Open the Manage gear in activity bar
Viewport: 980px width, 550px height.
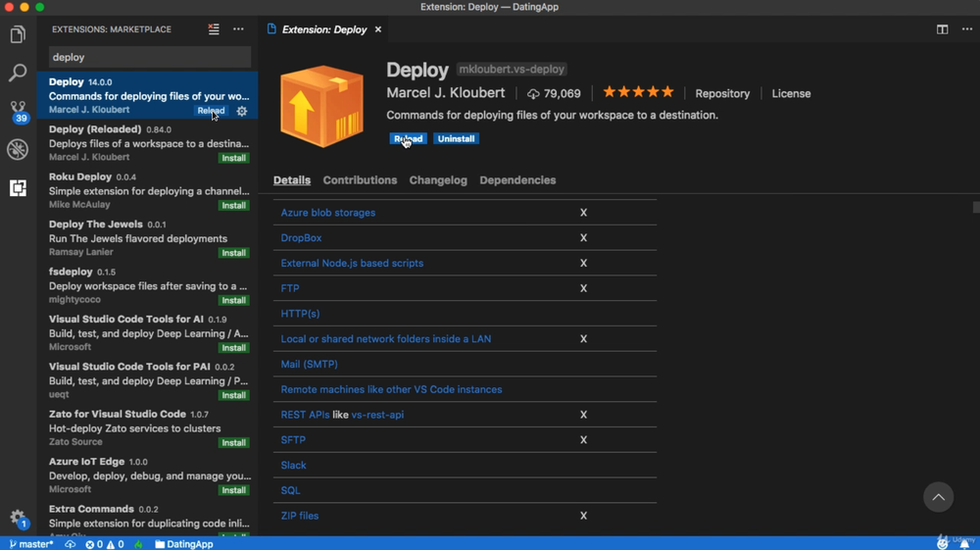18,517
